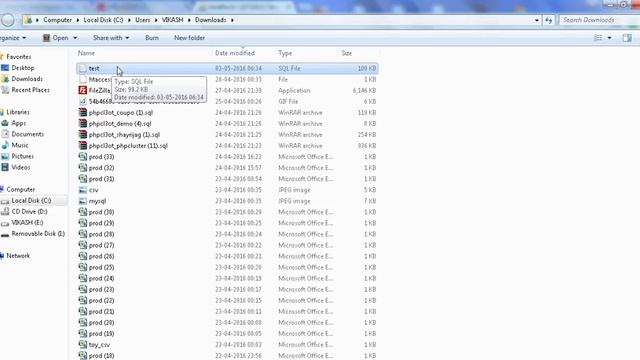640x360 pixels.
Task: Click the 6,146 KB size cell
Action: click(364, 91)
